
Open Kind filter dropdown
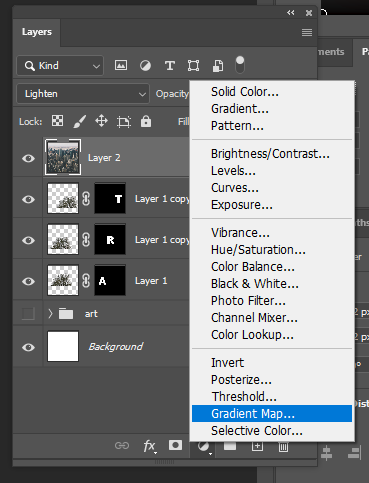[60, 65]
